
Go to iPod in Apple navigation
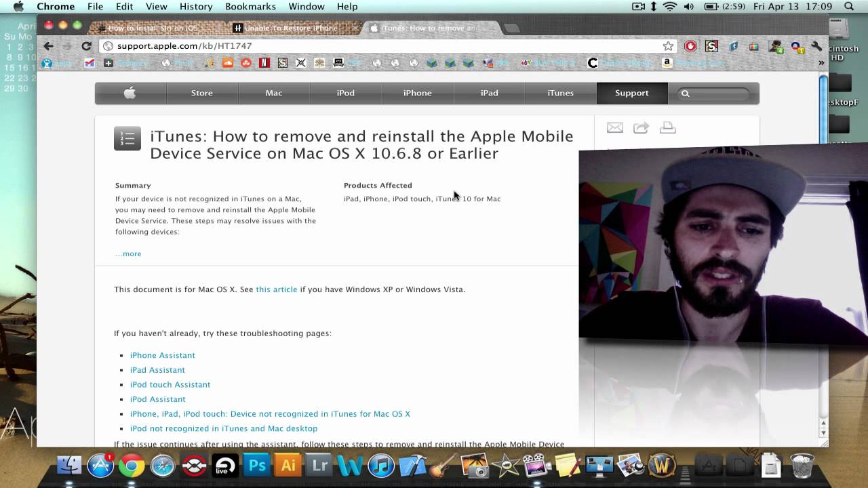pyautogui.click(x=346, y=93)
